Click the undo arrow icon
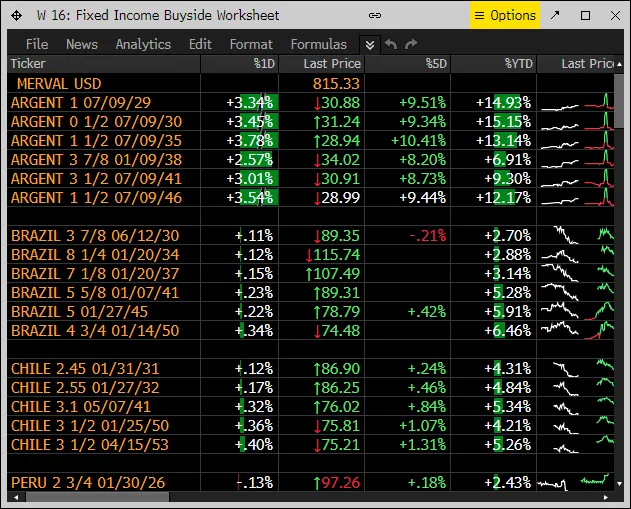 391,44
